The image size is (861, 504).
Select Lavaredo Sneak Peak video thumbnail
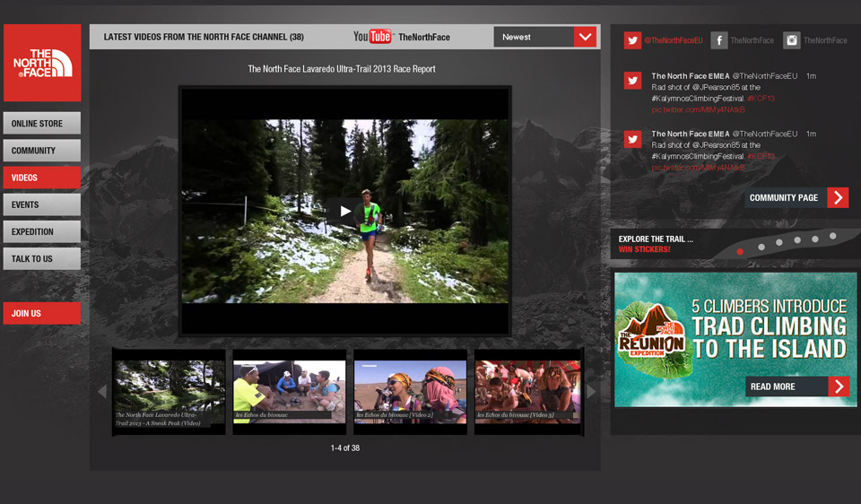point(170,392)
